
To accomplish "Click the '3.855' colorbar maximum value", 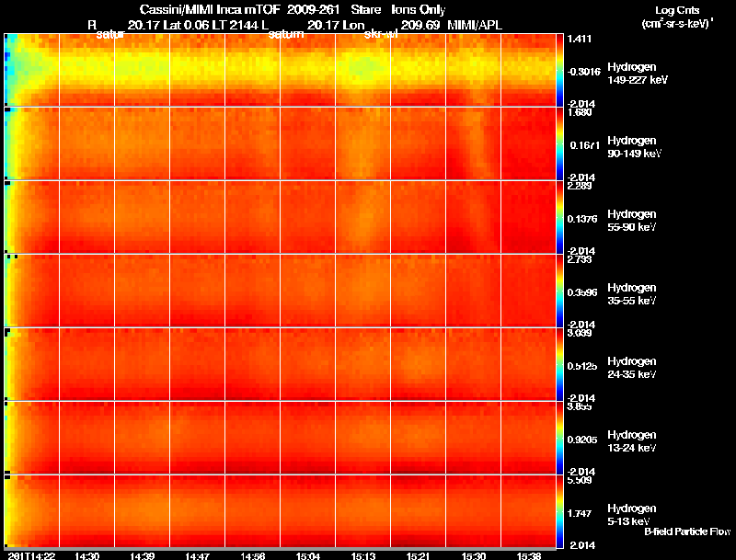I will [x=580, y=406].
